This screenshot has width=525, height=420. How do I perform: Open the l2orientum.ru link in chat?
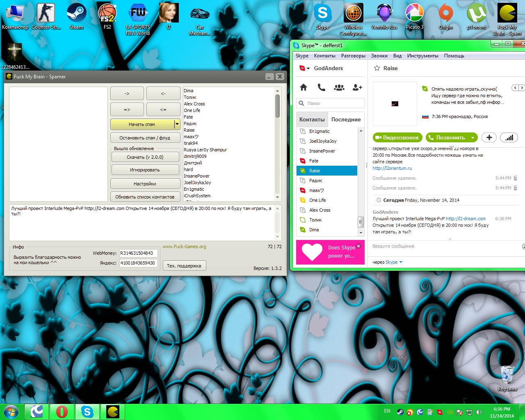(392, 168)
